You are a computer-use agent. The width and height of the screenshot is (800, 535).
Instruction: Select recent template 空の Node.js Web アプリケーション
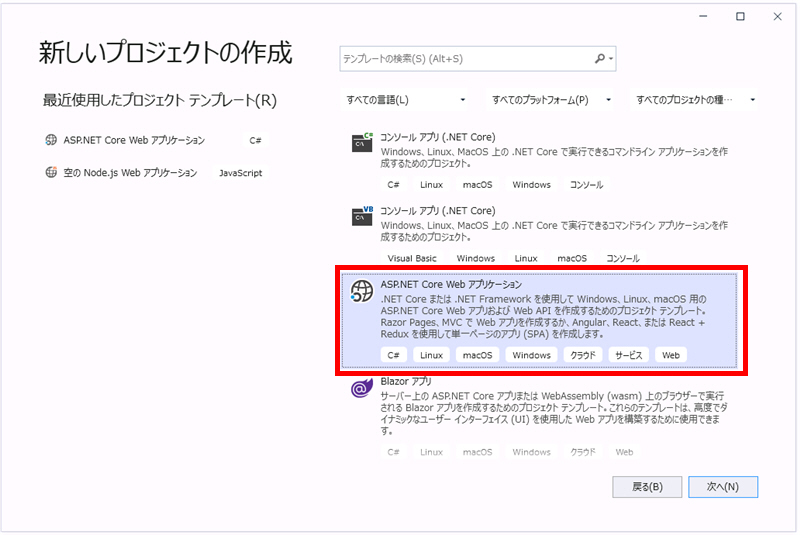130,173
